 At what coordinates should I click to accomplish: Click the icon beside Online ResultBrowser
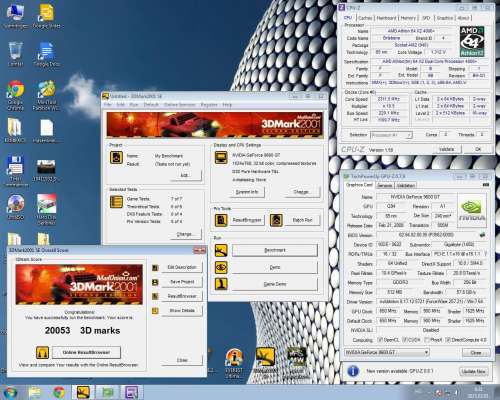click(42, 352)
